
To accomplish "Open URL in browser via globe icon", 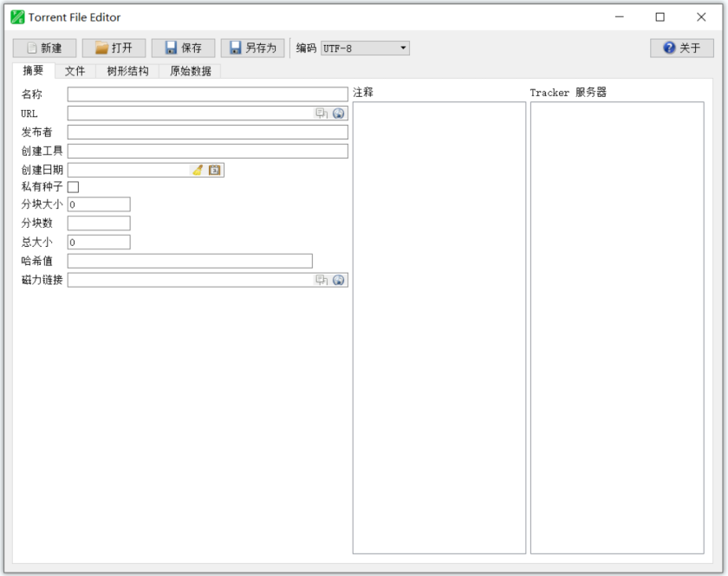I will point(339,113).
